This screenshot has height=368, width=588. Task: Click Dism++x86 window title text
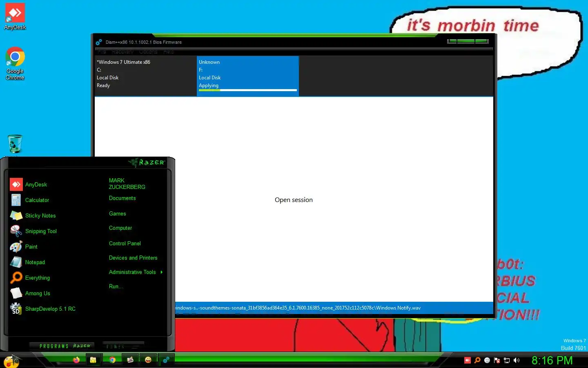(x=143, y=42)
